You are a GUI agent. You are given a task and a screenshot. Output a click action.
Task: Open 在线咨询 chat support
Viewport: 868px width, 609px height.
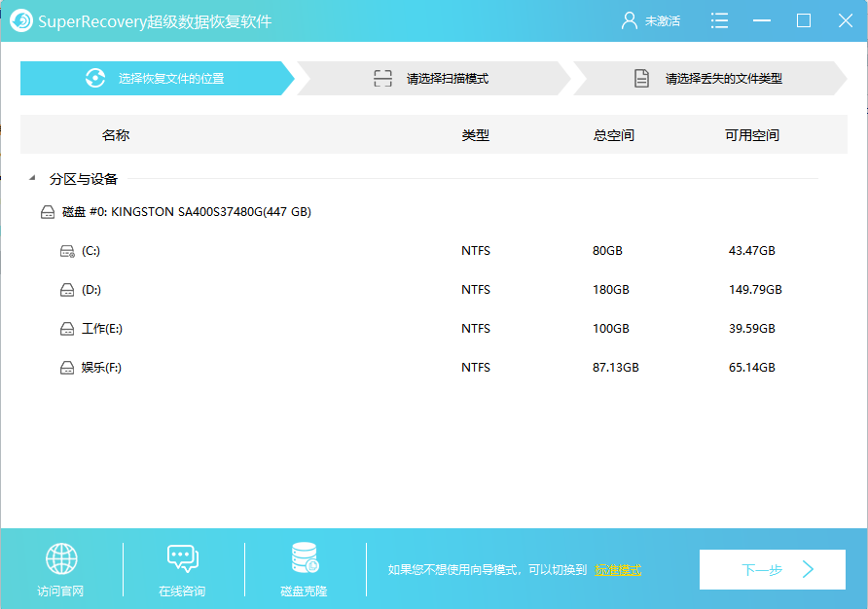point(183,558)
